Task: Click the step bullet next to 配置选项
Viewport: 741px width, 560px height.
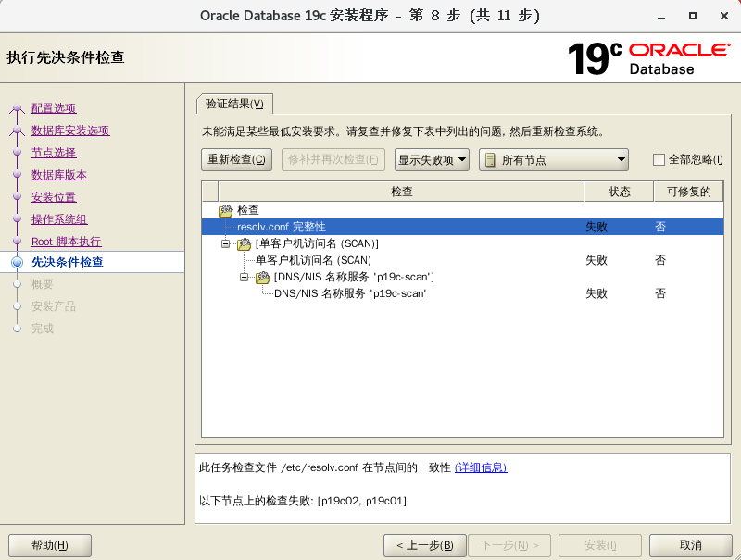Action: [17, 108]
